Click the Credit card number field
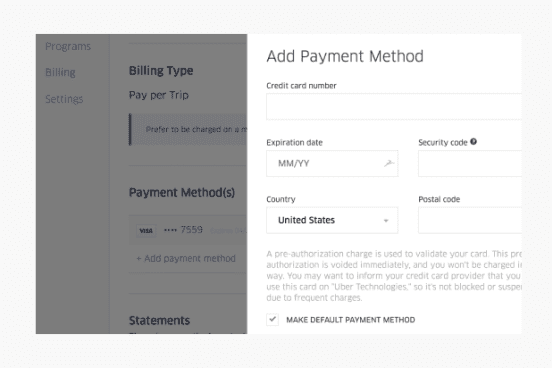The image size is (552, 368). click(x=394, y=107)
